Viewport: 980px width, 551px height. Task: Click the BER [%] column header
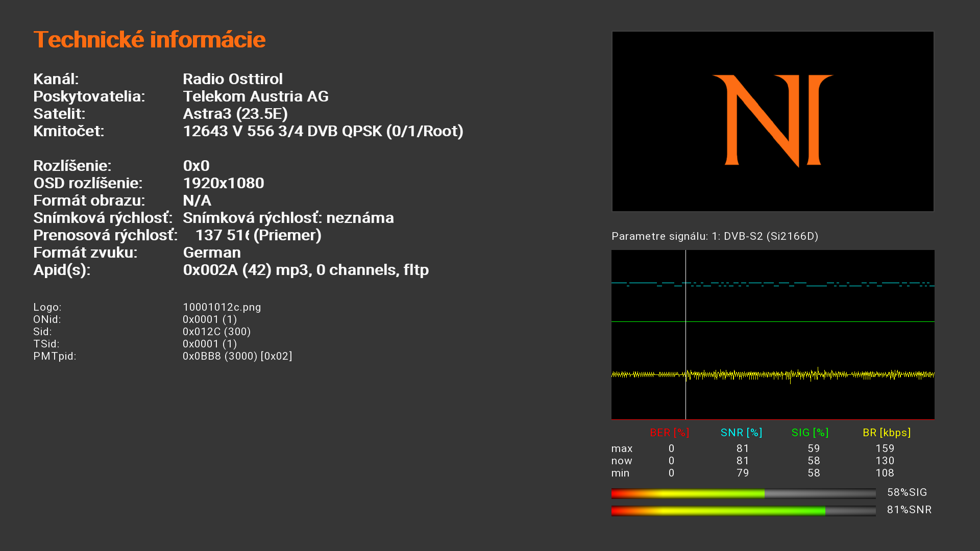pyautogui.click(x=669, y=433)
